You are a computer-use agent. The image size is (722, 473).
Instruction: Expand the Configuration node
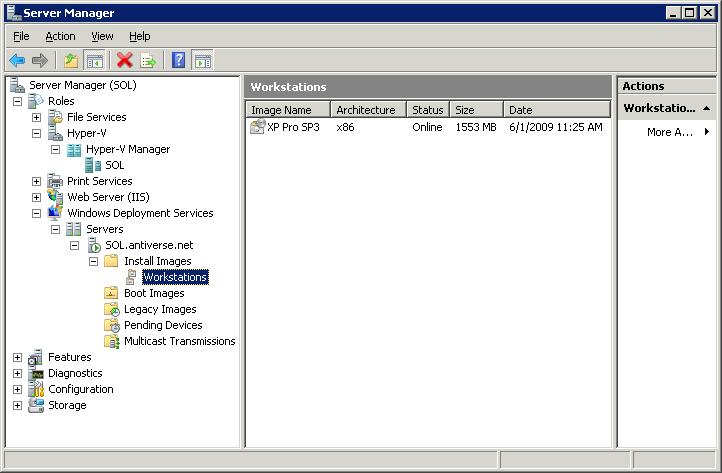(17, 390)
